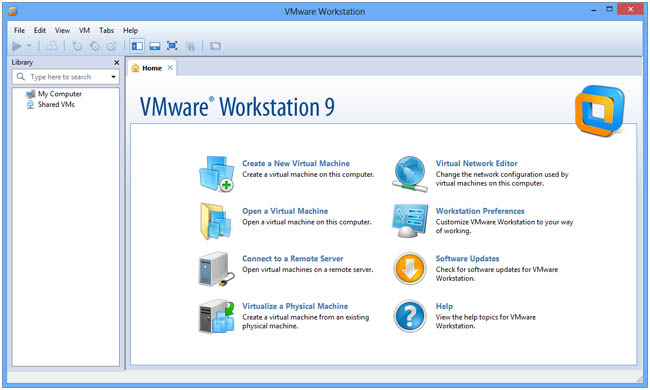
Task: Click the console view icon at toolbar end
Action: click(x=215, y=46)
